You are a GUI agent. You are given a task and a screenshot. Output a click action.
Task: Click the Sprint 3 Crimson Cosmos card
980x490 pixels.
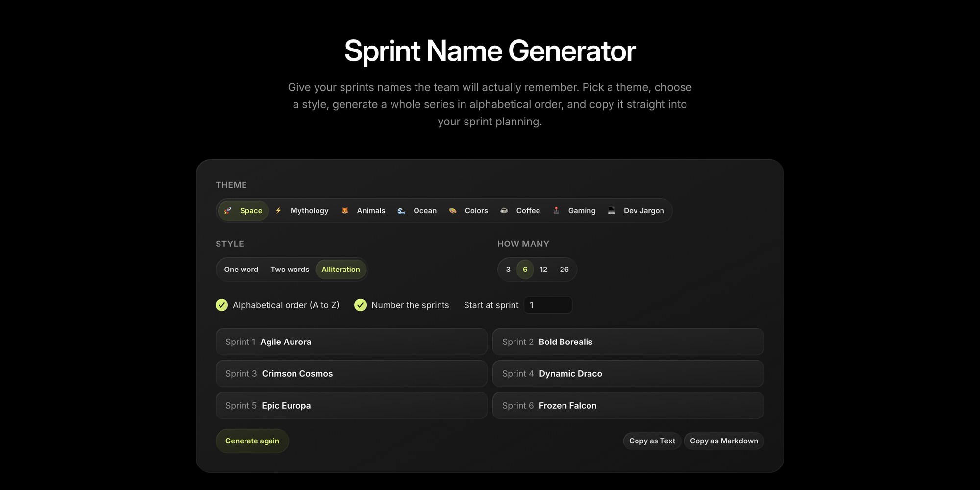pos(351,374)
